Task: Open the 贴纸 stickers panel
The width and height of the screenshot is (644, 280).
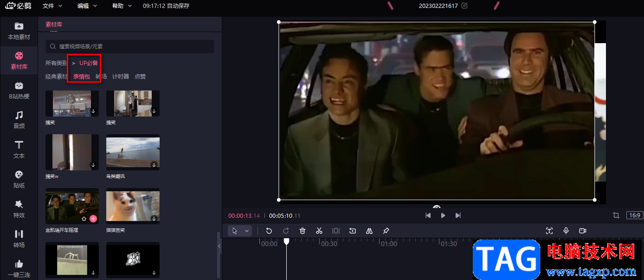Action: tap(19, 180)
